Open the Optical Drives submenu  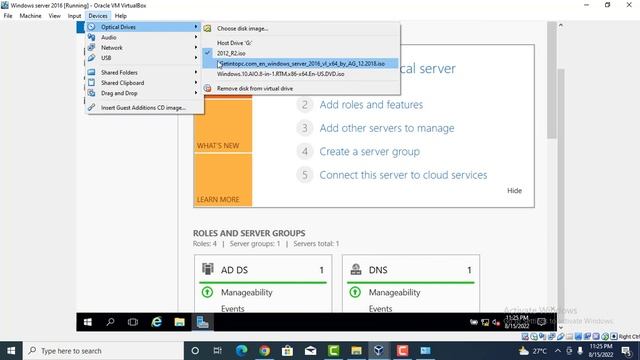coord(144,27)
